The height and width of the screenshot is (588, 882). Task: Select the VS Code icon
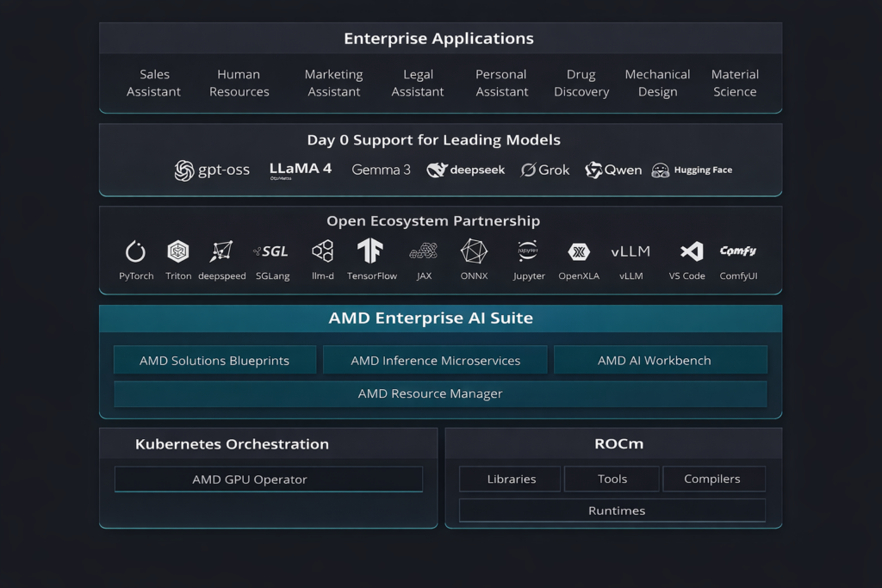691,251
